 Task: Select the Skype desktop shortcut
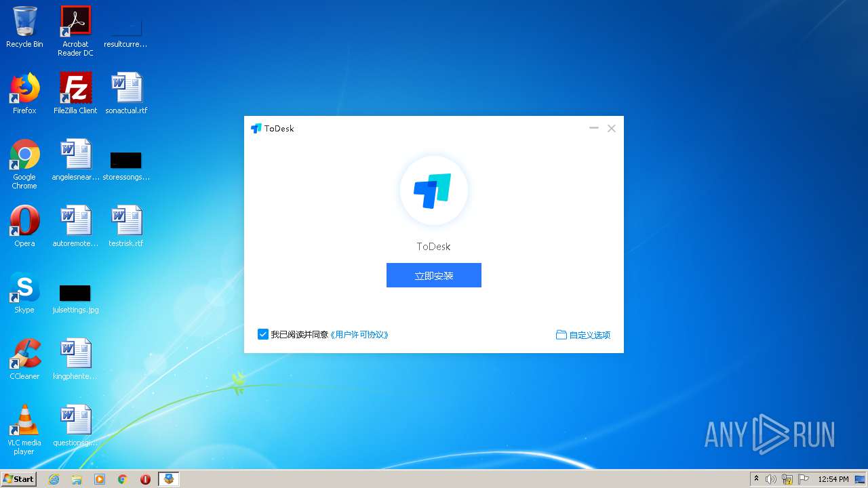(24, 293)
